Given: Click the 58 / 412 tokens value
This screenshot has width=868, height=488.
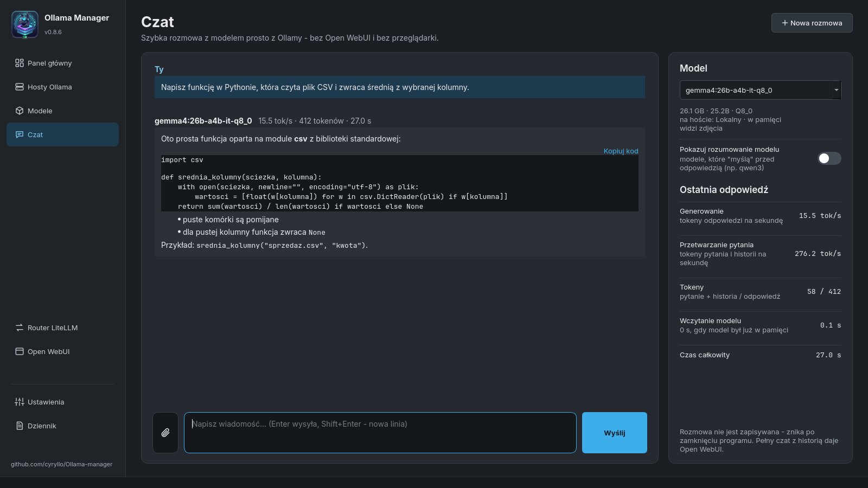Looking at the screenshot, I should point(824,292).
